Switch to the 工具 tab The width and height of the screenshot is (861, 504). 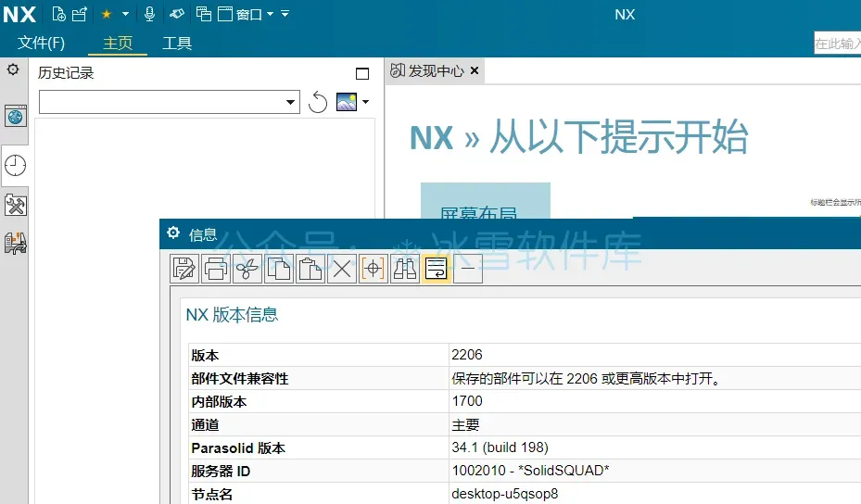point(177,43)
